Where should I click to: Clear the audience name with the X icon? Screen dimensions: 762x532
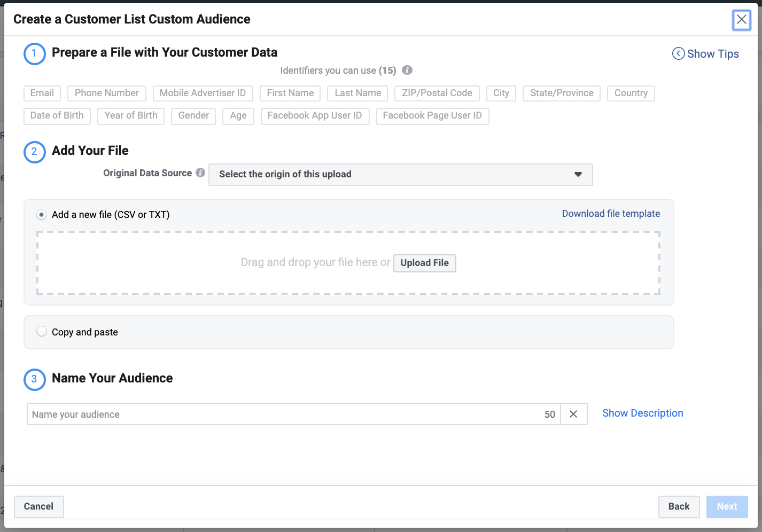pyautogui.click(x=573, y=414)
